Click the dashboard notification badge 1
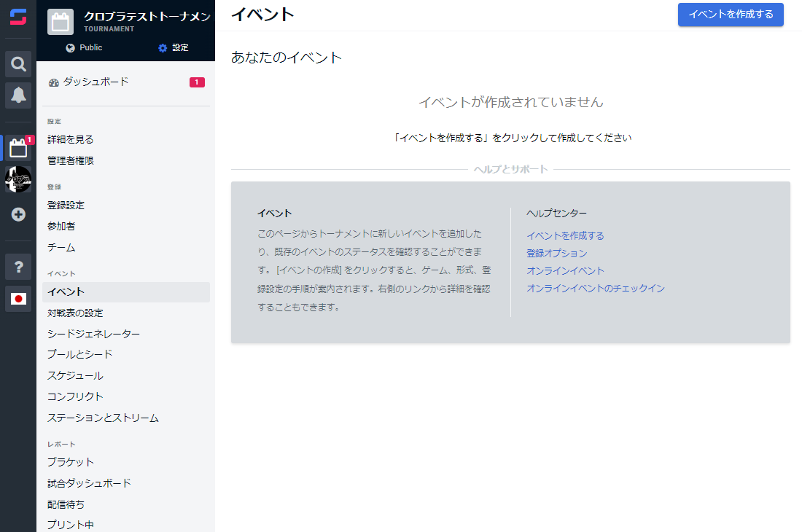Screen dimensions: 802x532 197,82
